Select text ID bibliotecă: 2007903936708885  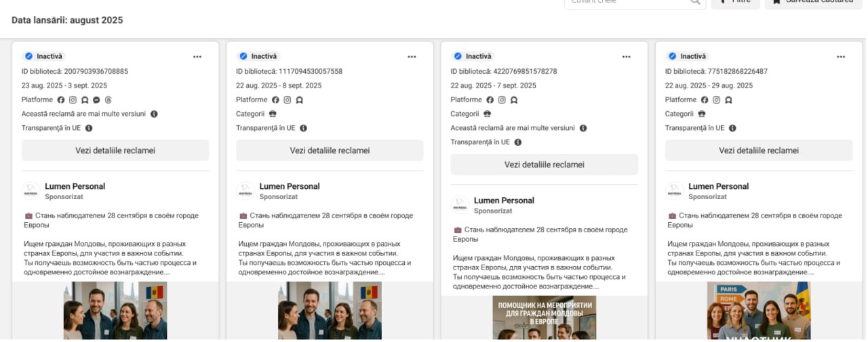coord(75,71)
